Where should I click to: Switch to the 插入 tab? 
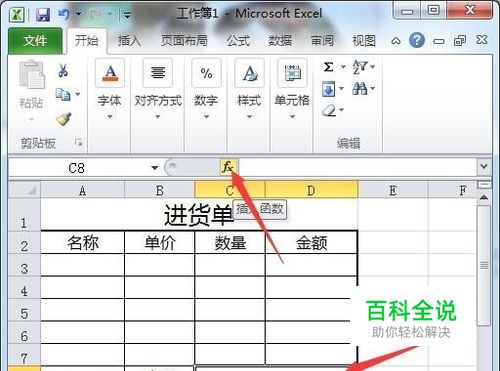click(129, 41)
